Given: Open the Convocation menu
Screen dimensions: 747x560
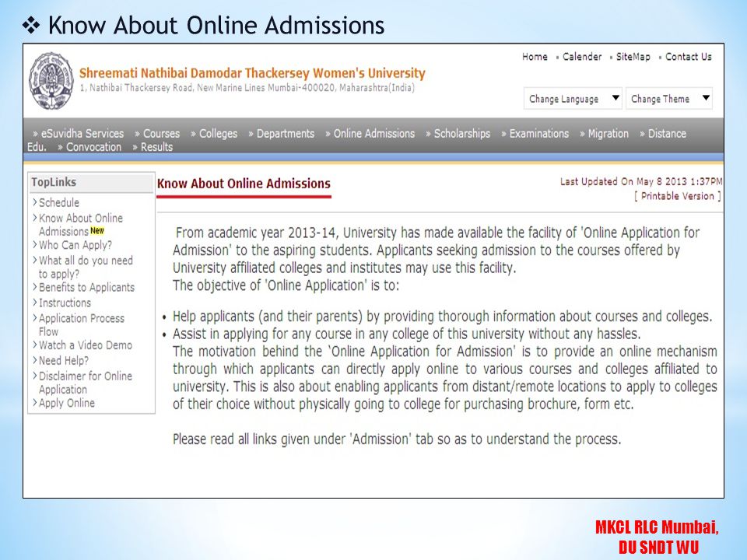Looking at the screenshot, I should point(93,147).
